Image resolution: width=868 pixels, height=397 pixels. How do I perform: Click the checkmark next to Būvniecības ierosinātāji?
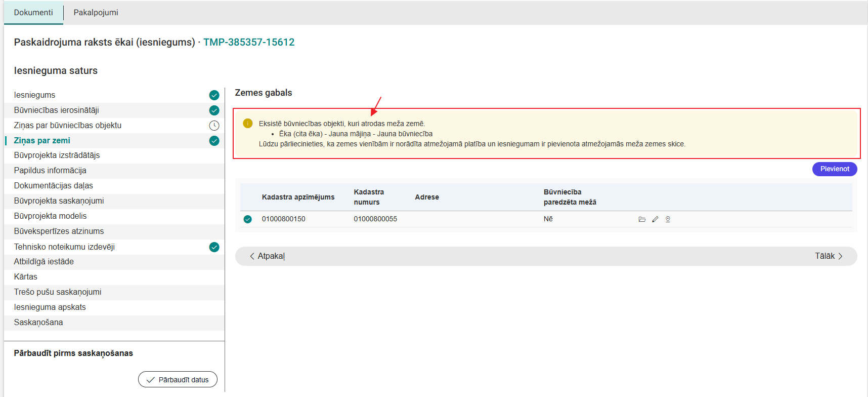point(214,110)
